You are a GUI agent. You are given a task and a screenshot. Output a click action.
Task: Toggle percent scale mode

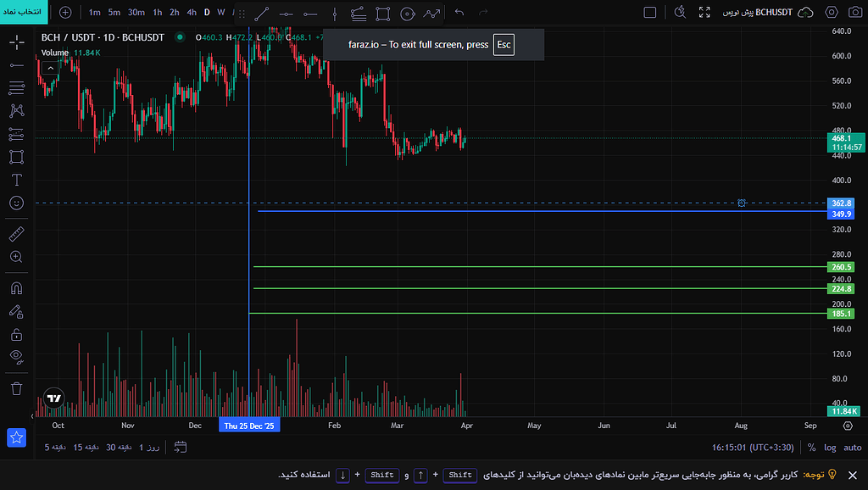[811, 448]
